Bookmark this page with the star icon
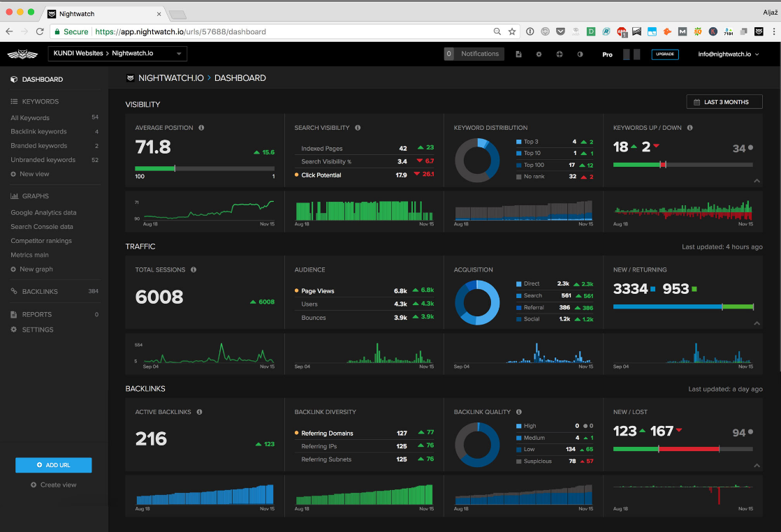The height and width of the screenshot is (532, 781). click(x=512, y=31)
